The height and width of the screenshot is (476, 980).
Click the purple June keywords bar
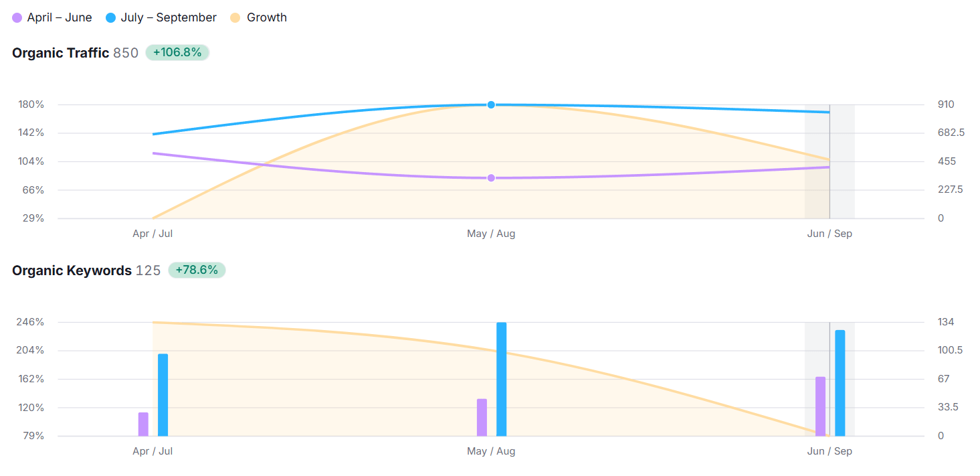pos(820,406)
